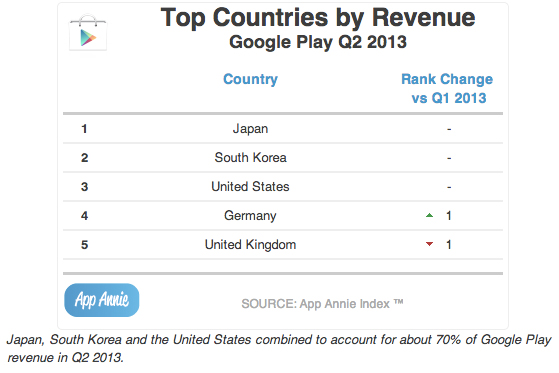
Task: Click the Germany country name
Action: [x=250, y=215]
